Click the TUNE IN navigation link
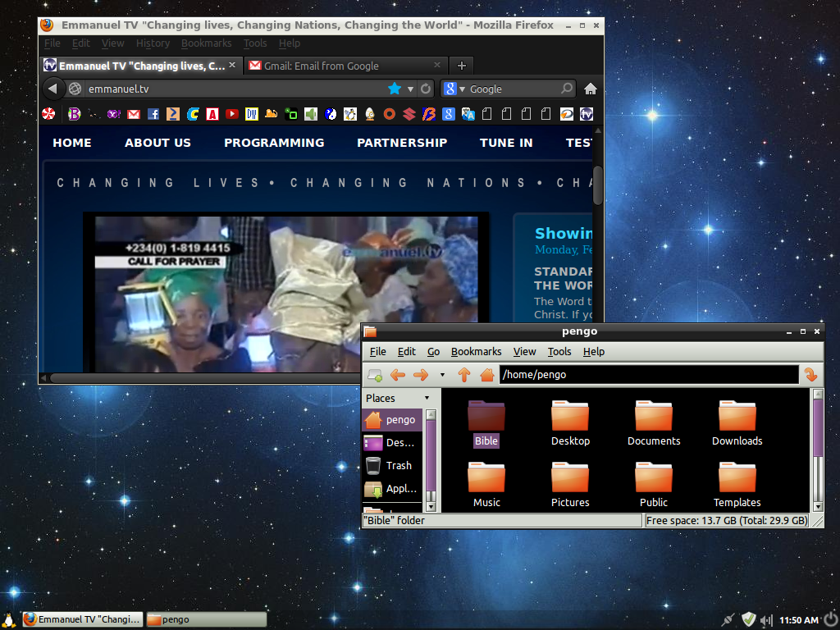 tap(506, 143)
